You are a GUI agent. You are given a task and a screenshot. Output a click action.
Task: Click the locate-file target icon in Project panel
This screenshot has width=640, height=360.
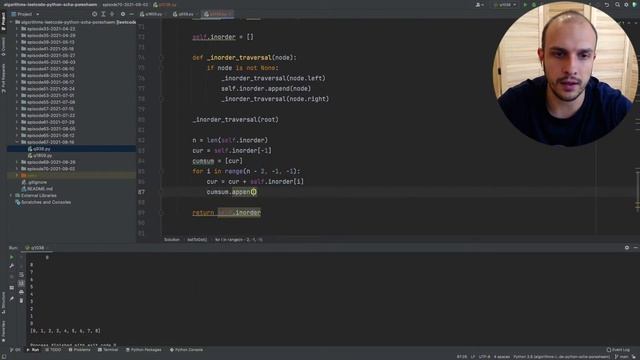pyautogui.click(x=94, y=14)
